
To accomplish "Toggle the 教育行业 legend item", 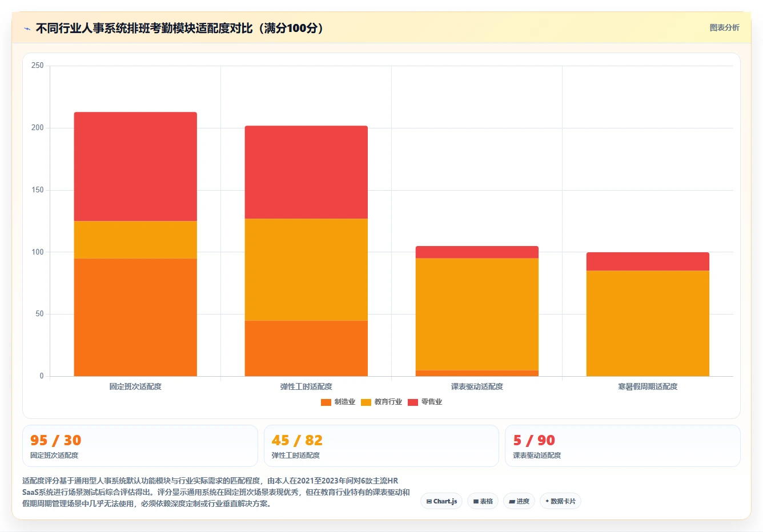I will [381, 402].
